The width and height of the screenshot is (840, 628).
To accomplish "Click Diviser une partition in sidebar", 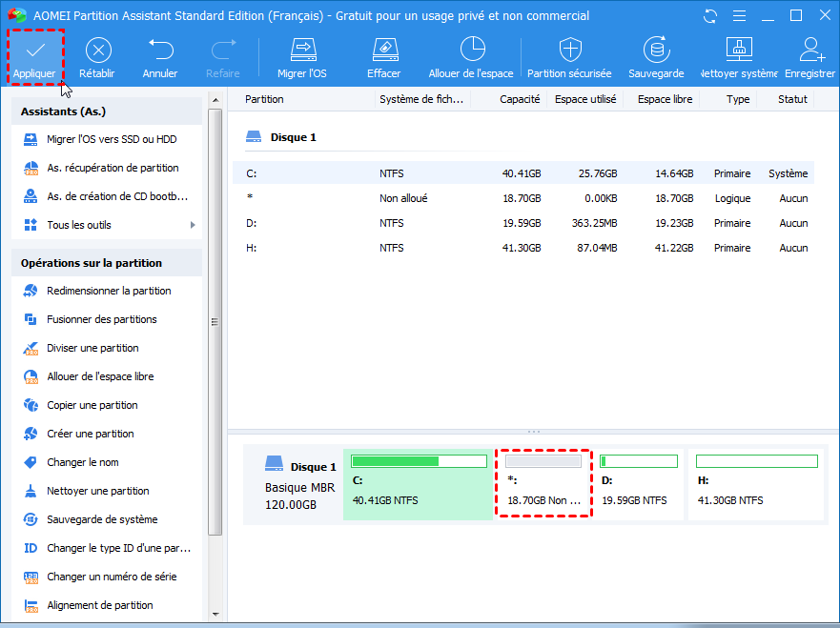I will pyautogui.click(x=92, y=348).
